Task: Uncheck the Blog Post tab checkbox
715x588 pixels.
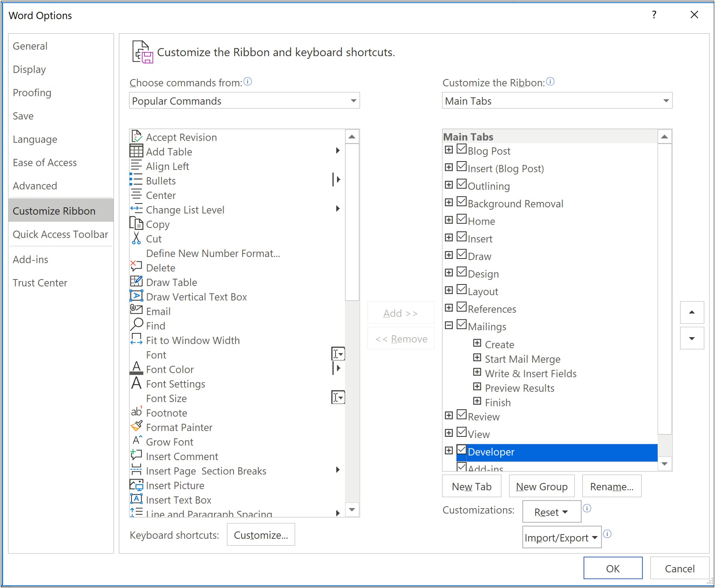Action: coord(462,149)
